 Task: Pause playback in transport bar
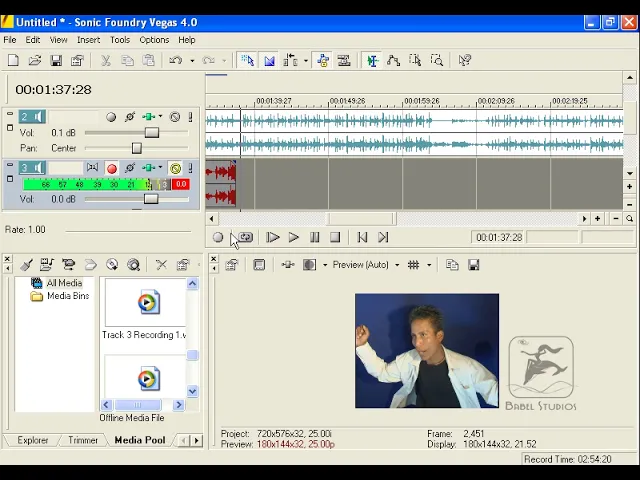point(314,237)
